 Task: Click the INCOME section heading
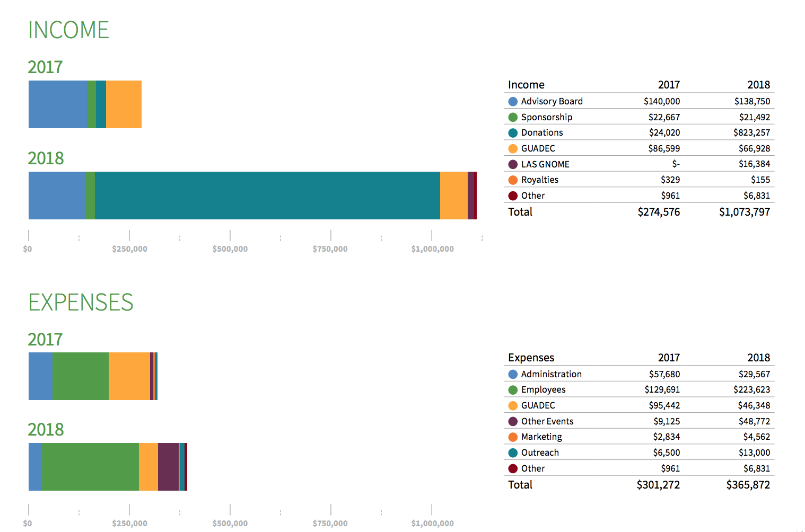[68, 30]
